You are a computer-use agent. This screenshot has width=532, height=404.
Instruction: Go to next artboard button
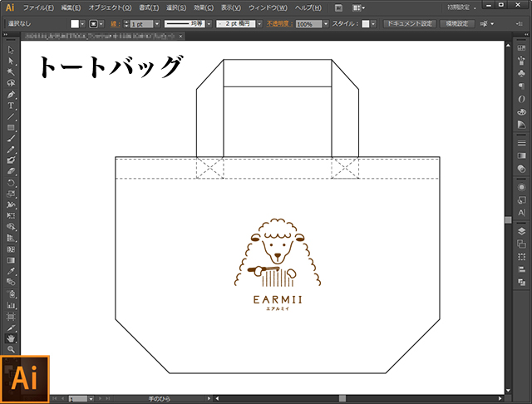pos(100,398)
